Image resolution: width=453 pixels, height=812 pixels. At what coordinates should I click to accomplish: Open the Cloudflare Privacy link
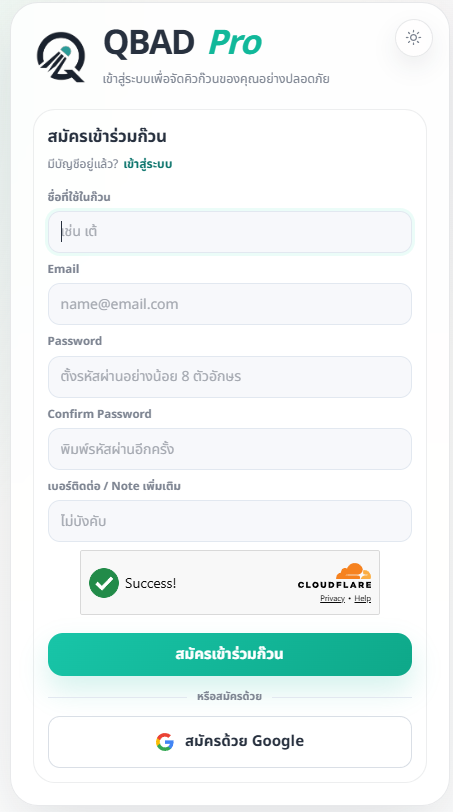(332, 598)
